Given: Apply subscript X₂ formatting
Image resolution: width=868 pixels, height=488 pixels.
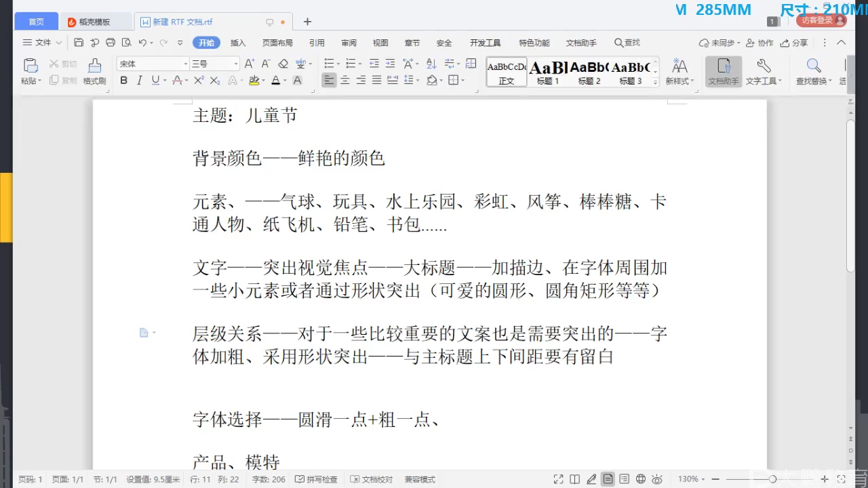Looking at the screenshot, I should coord(215,80).
